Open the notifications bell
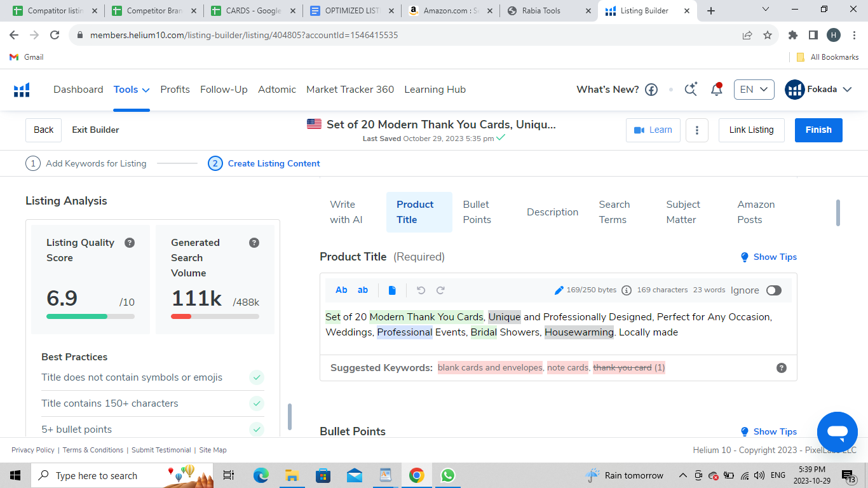 point(717,89)
